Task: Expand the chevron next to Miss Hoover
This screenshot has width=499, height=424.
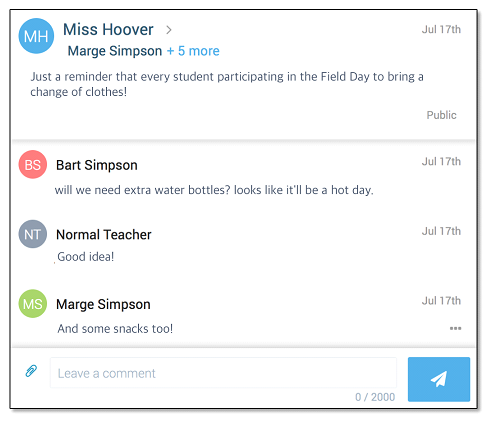Action: click(169, 30)
